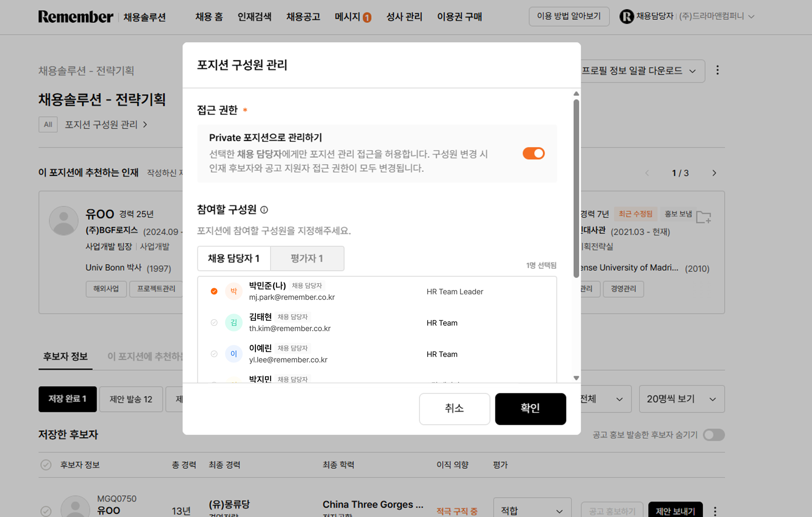The image size is (812, 517).
Task: Click 김태현 green avatar icon
Action: click(x=234, y=323)
